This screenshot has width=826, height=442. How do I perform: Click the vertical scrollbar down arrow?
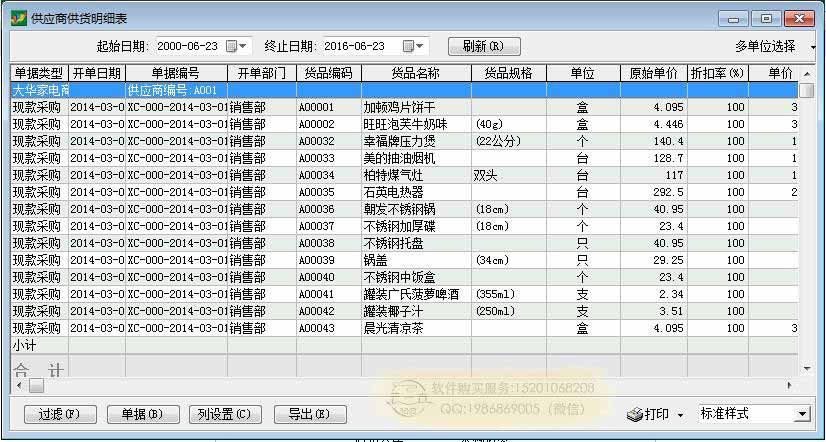point(807,369)
